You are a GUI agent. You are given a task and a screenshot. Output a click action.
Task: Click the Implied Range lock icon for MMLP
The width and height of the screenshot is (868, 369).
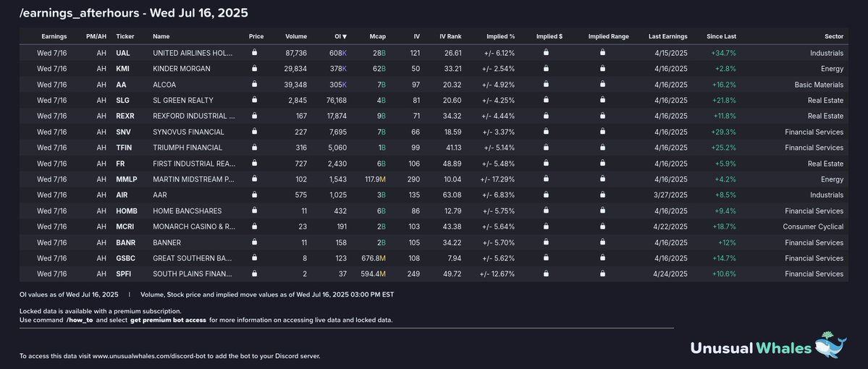602,179
